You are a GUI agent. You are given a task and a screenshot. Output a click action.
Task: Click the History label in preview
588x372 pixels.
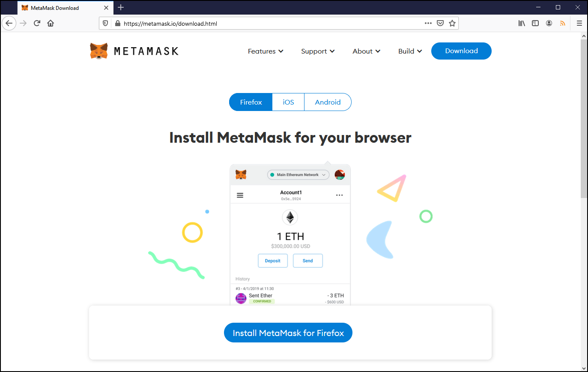[242, 279]
